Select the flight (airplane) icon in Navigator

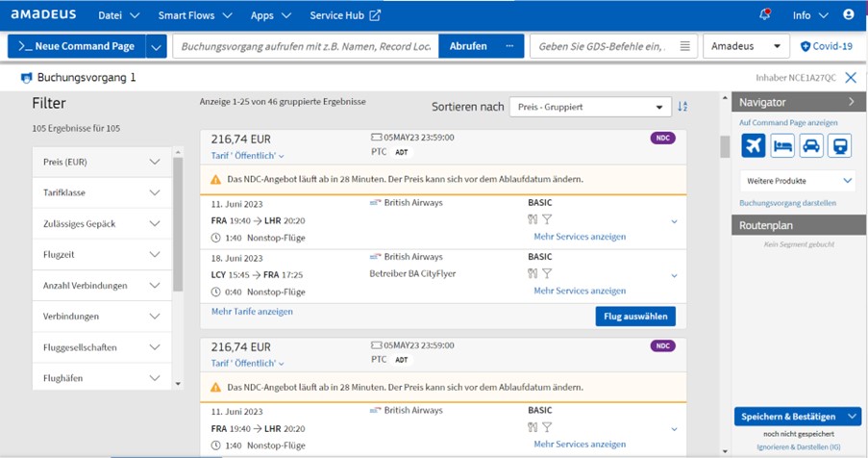tap(753, 146)
